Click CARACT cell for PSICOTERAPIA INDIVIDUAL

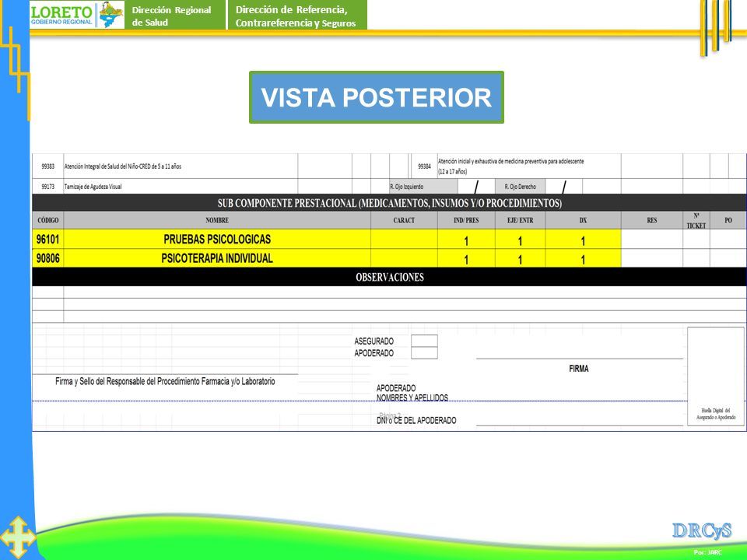point(404,258)
